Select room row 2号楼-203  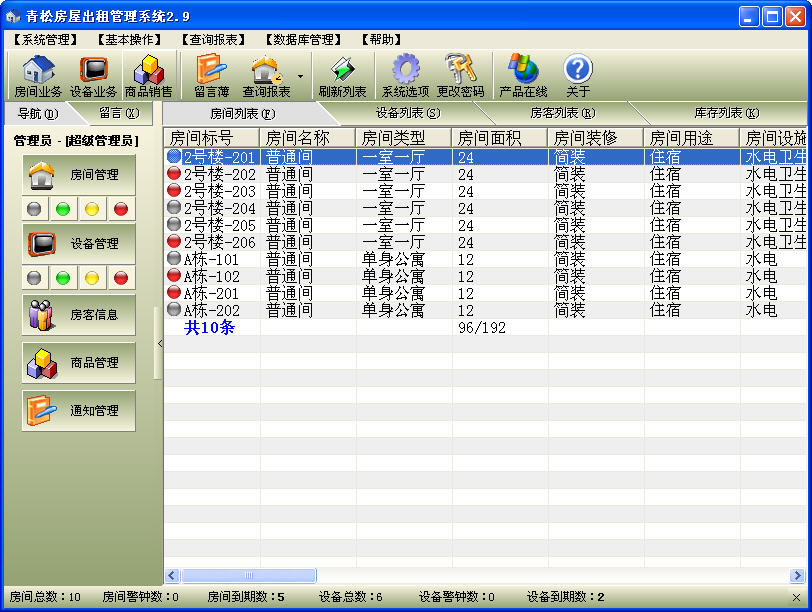coord(485,191)
